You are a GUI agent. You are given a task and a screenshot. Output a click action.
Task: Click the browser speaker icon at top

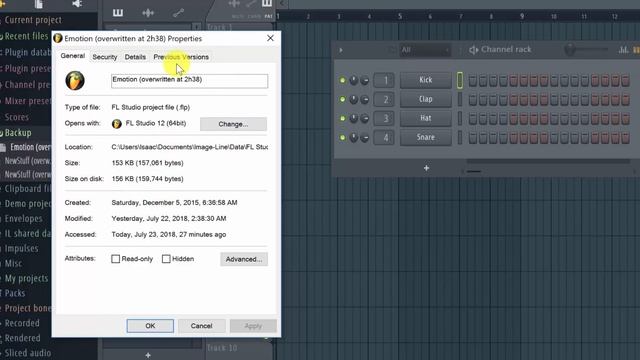77,4
